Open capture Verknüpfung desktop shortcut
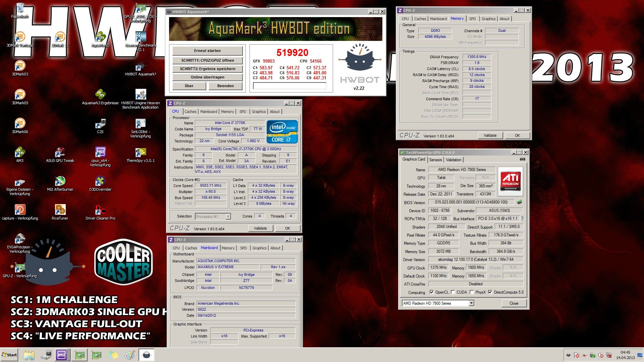The height and width of the screenshot is (362, 644). [20, 212]
